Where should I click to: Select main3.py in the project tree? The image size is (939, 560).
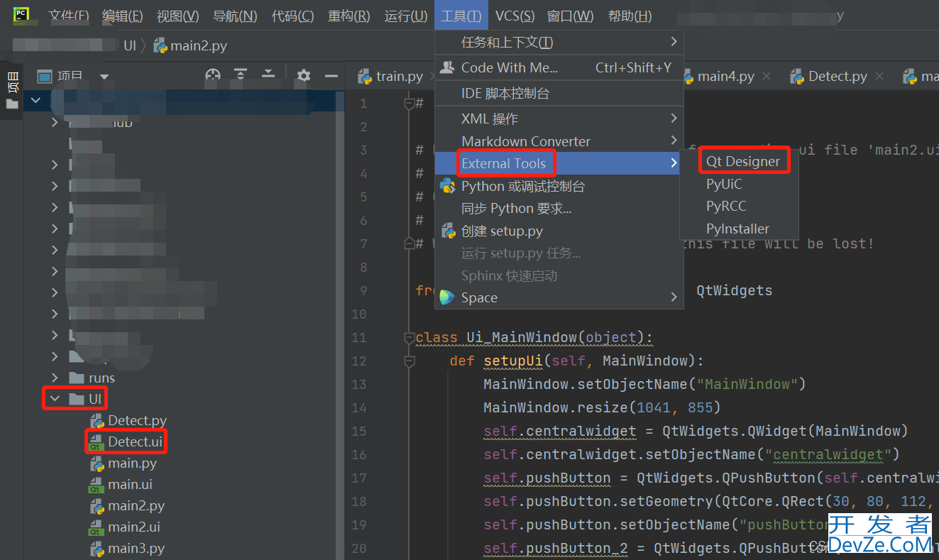136,549
